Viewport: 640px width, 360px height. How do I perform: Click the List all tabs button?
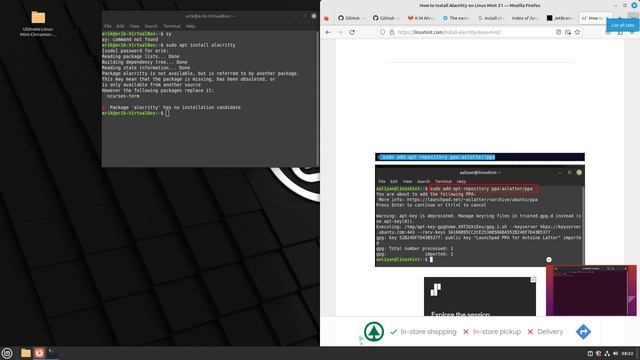tap(633, 18)
